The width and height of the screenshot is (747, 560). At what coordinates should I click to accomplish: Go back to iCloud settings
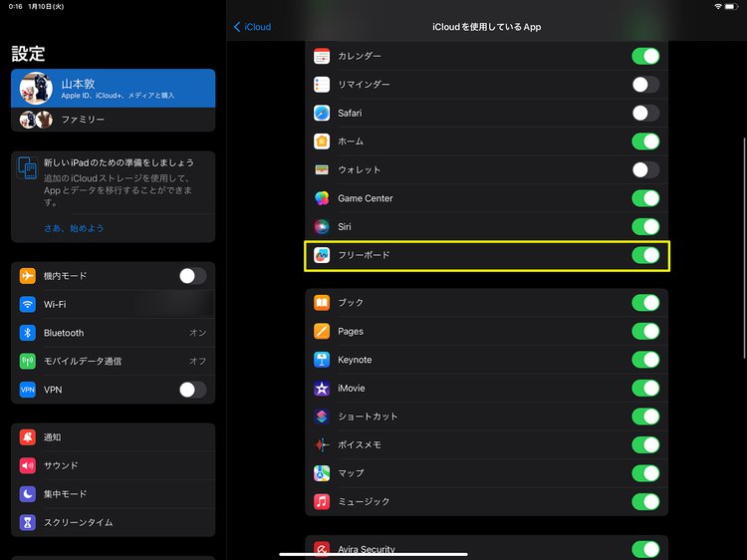(x=252, y=27)
